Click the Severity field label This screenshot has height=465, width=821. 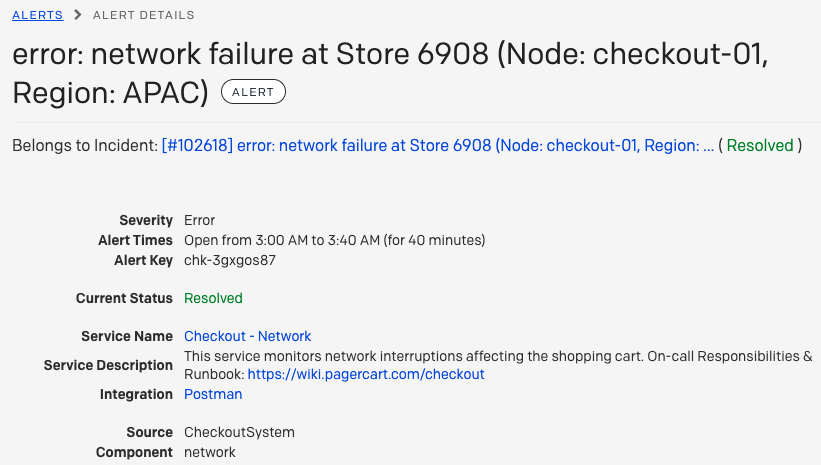pyautogui.click(x=146, y=220)
